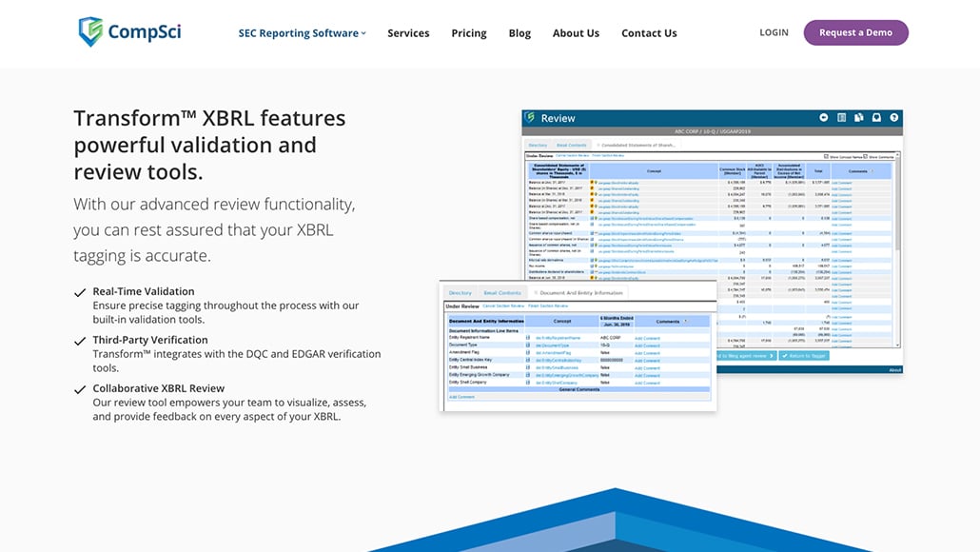
Task: Click the documents/copy icon in the Review toolbar
Action: [859, 117]
